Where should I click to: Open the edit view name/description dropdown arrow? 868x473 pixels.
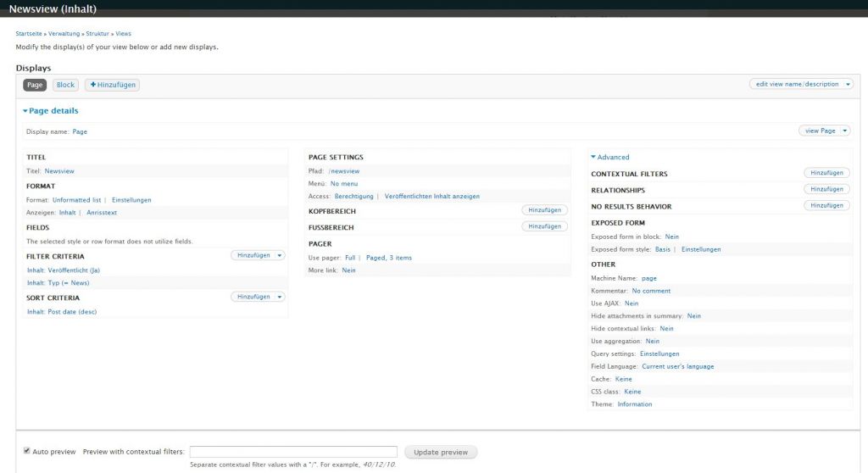tap(848, 84)
